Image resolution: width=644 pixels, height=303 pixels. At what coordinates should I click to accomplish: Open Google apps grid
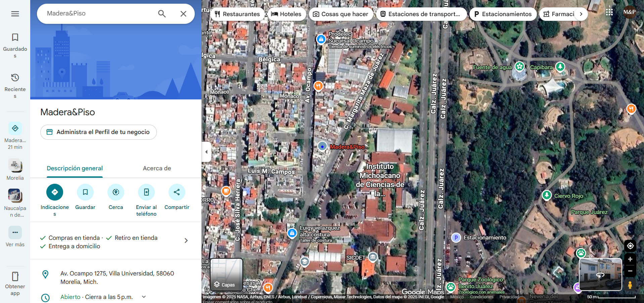(x=609, y=12)
